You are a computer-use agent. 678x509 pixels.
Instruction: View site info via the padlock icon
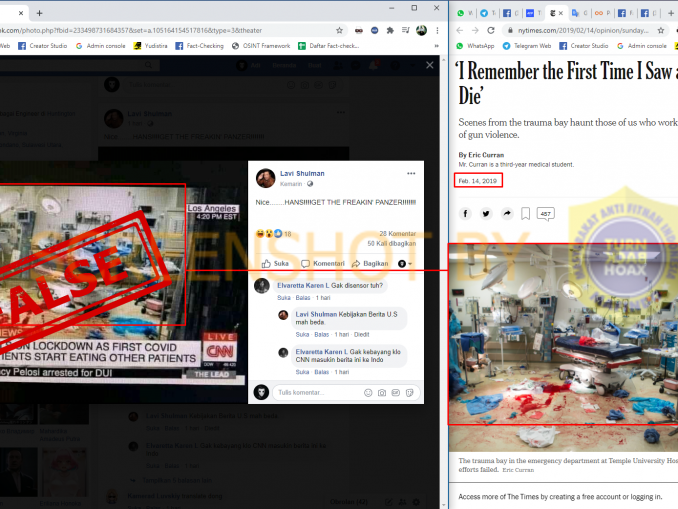click(x=510, y=30)
